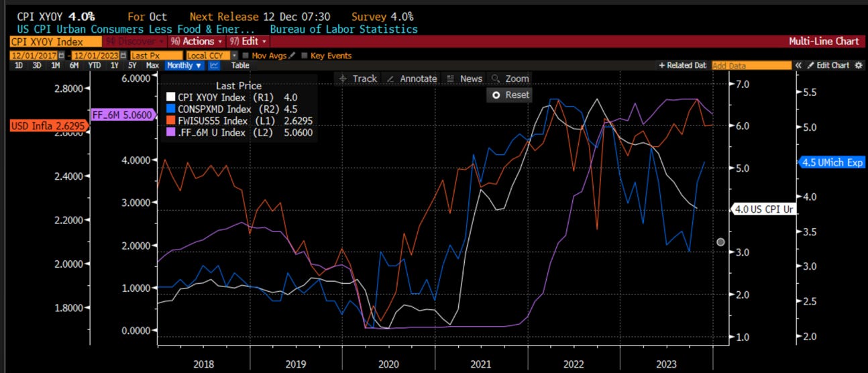868x373 pixels.
Task: Click the 2018 year label on axis
Action: click(203, 363)
